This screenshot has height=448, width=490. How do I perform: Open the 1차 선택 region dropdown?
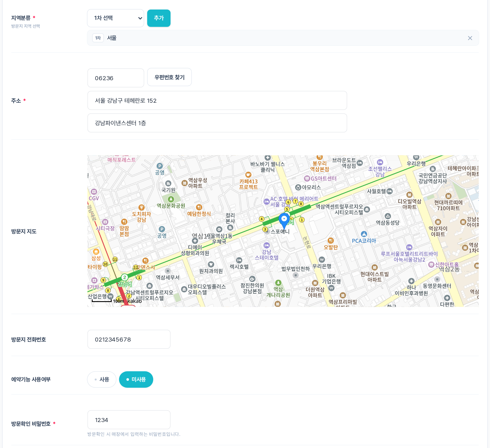[x=115, y=18]
